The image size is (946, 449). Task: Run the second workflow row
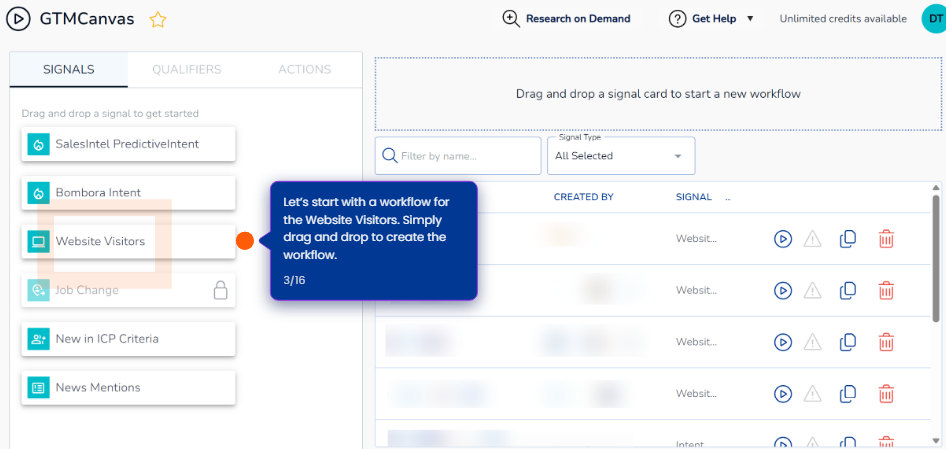[x=783, y=290]
